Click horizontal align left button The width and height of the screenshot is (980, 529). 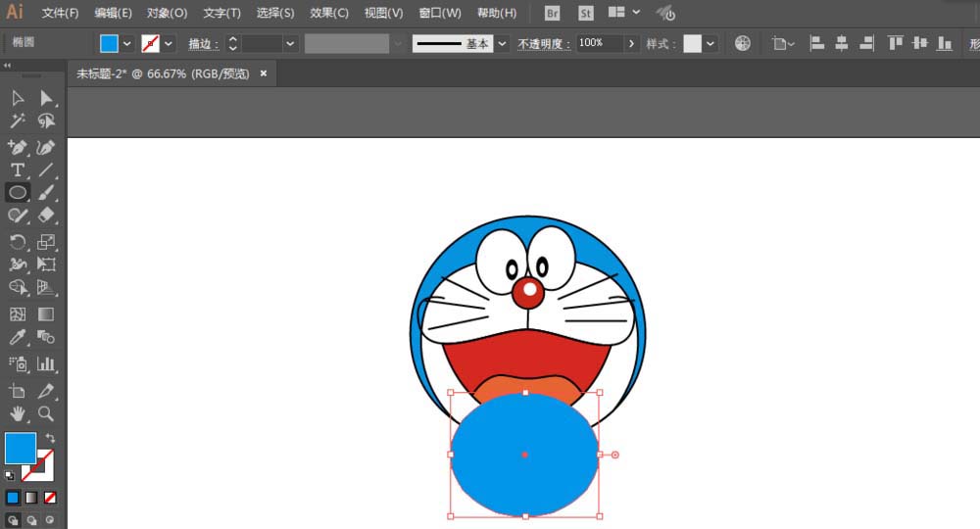pos(816,43)
